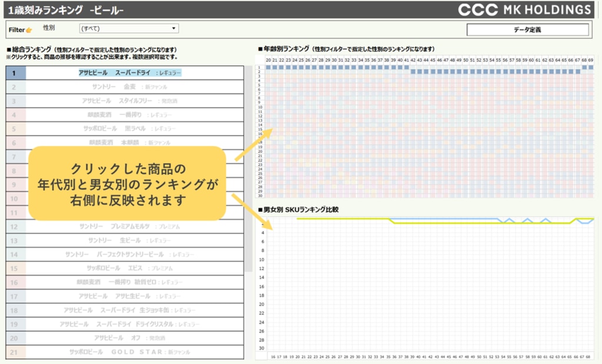The height and width of the screenshot is (364, 602).
Task: Click the y-axis value 30 in the SKU chart
Action: [x=261, y=348]
